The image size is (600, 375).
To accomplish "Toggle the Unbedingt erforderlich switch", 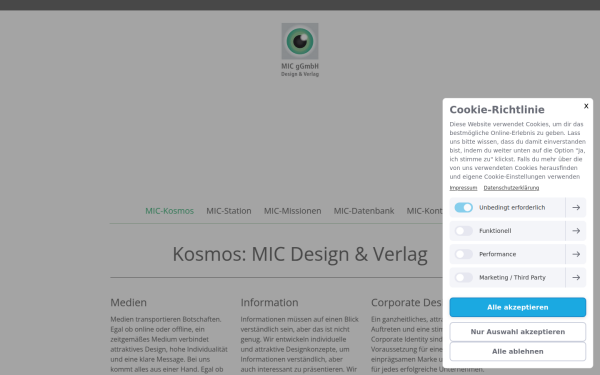I will click(464, 207).
